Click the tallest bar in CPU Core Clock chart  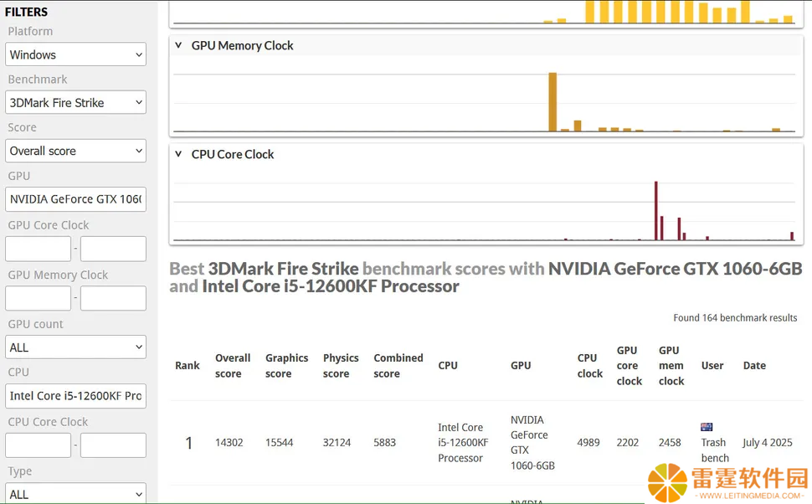tap(655, 211)
